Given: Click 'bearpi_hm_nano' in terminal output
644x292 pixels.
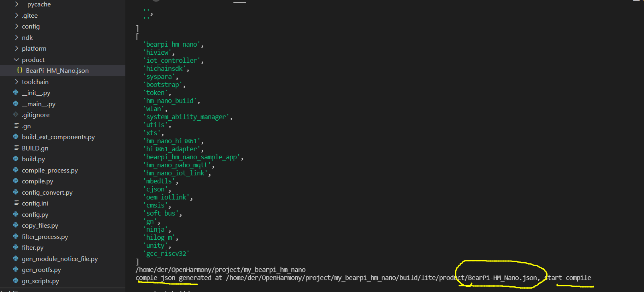Looking at the screenshot, I should click(172, 44).
